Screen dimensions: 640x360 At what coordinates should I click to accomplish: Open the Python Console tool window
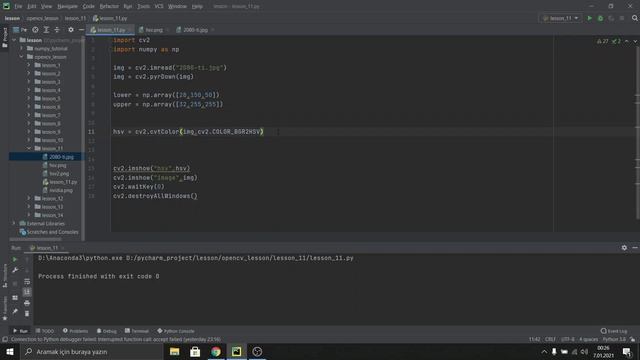(176, 331)
